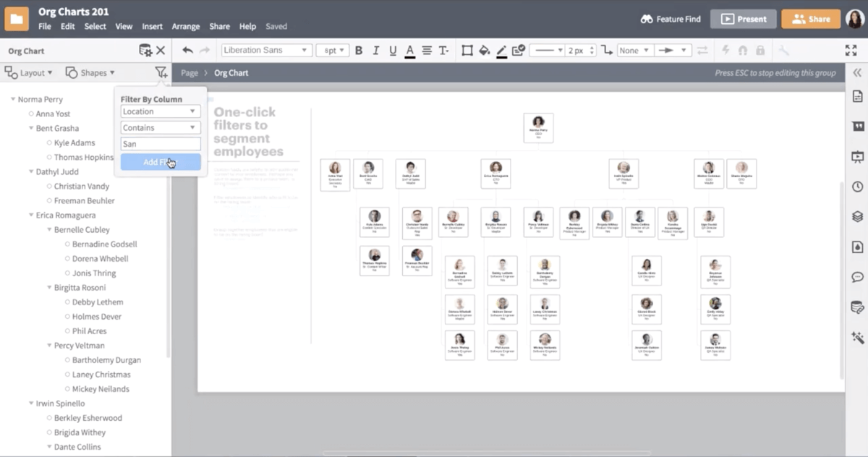Open the Location column dropdown
Screen dimensions: 868x457
point(161,111)
